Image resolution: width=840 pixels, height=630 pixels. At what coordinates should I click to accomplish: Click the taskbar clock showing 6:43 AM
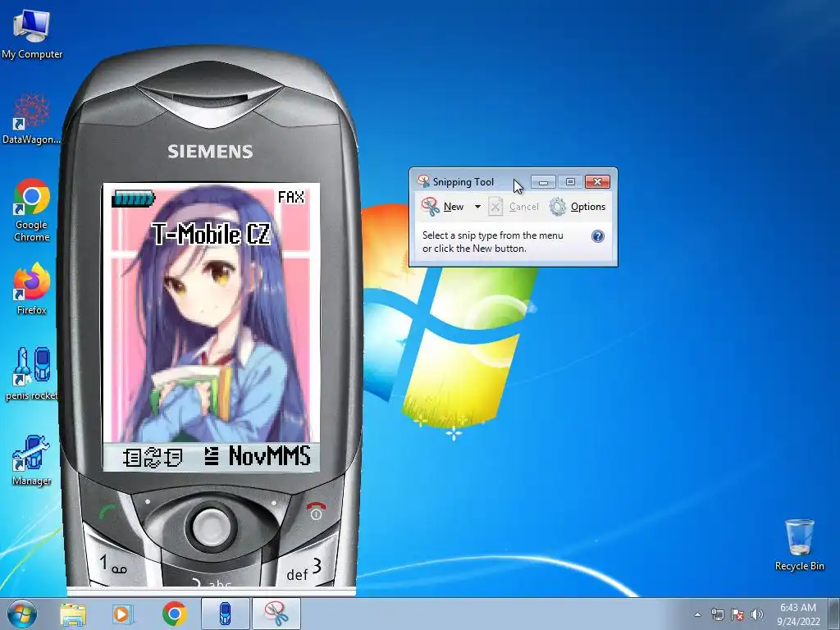click(798, 614)
